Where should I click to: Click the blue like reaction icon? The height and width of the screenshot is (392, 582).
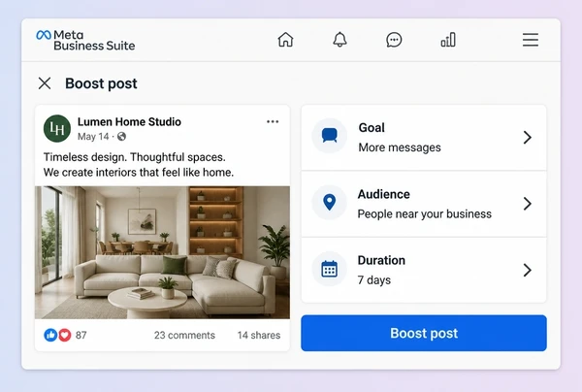click(50, 335)
